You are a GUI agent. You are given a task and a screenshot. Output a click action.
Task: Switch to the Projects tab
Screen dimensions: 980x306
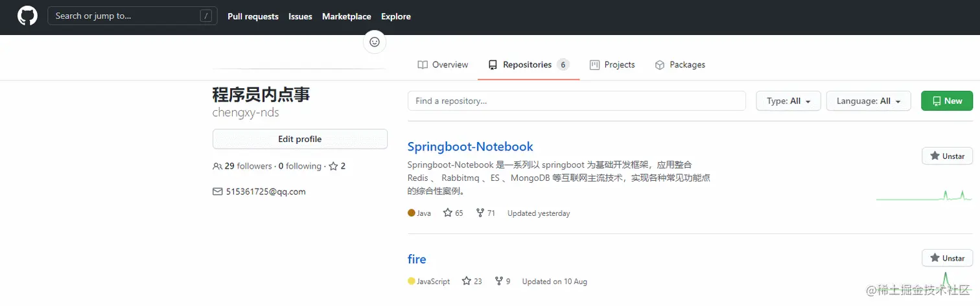(x=612, y=65)
